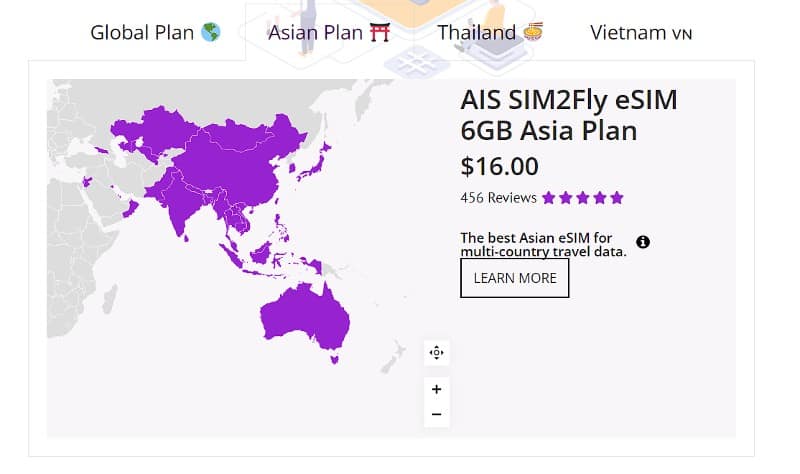
Task: Click the fifth purple review star
Action: click(x=617, y=198)
